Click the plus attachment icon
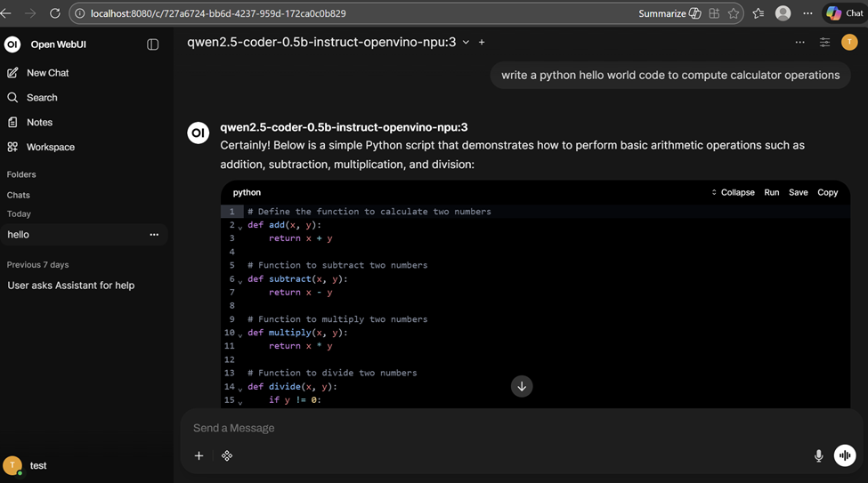 199,456
